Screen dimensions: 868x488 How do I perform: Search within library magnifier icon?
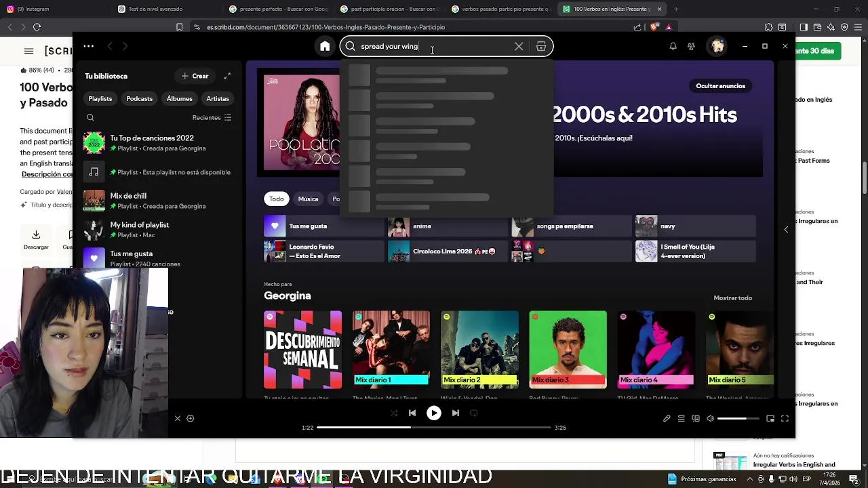[x=90, y=117]
